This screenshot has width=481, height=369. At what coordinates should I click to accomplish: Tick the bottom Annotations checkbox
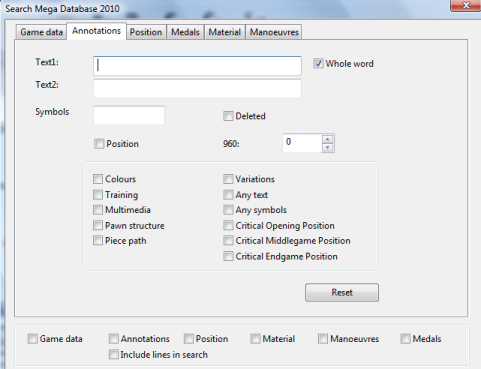[x=113, y=339]
